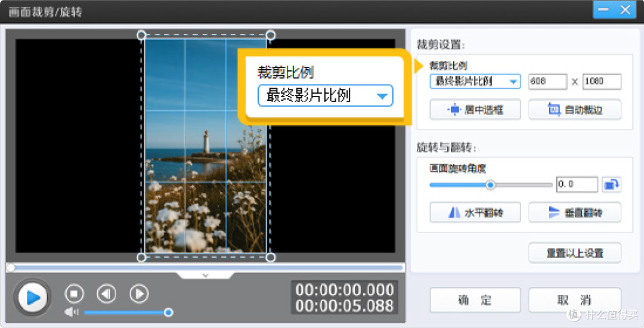Click the crop width field showing 608
This screenshot has width=644, height=328.
(x=547, y=81)
